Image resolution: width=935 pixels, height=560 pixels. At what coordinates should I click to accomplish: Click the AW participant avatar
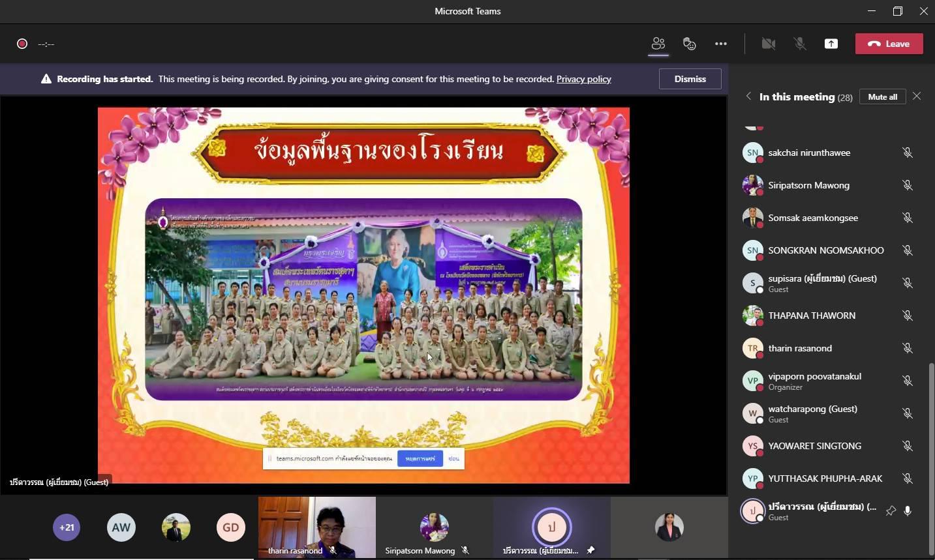121,527
